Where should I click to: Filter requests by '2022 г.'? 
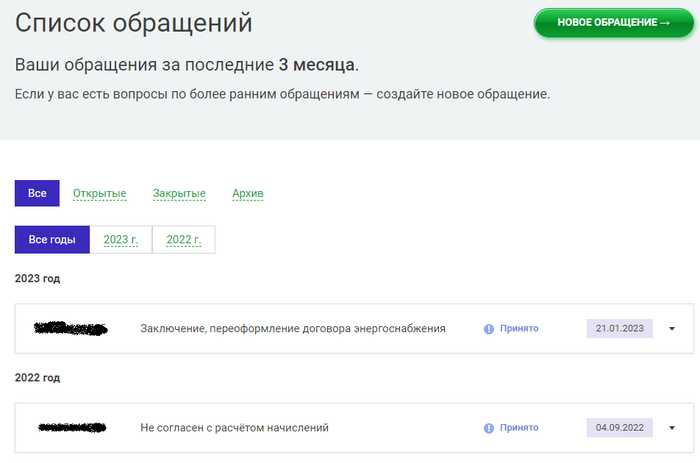pos(184,240)
